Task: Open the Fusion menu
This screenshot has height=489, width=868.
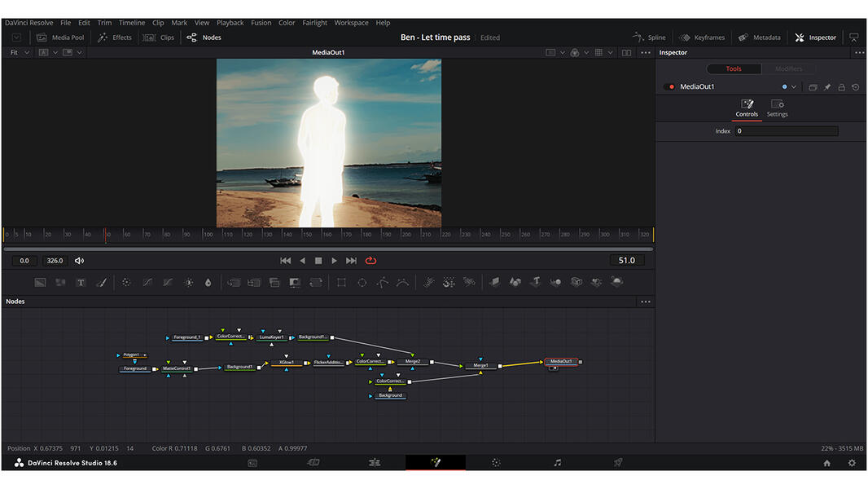Action: pos(261,22)
